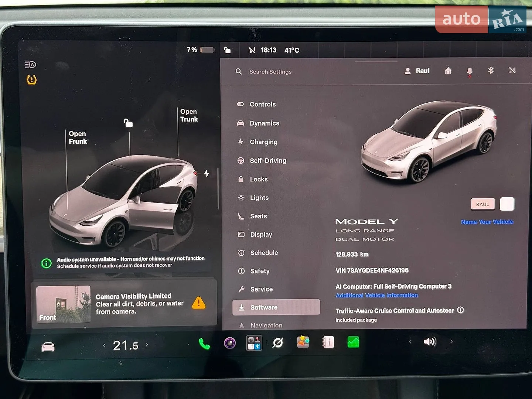Tap the 21.5 temperature value

tap(126, 345)
